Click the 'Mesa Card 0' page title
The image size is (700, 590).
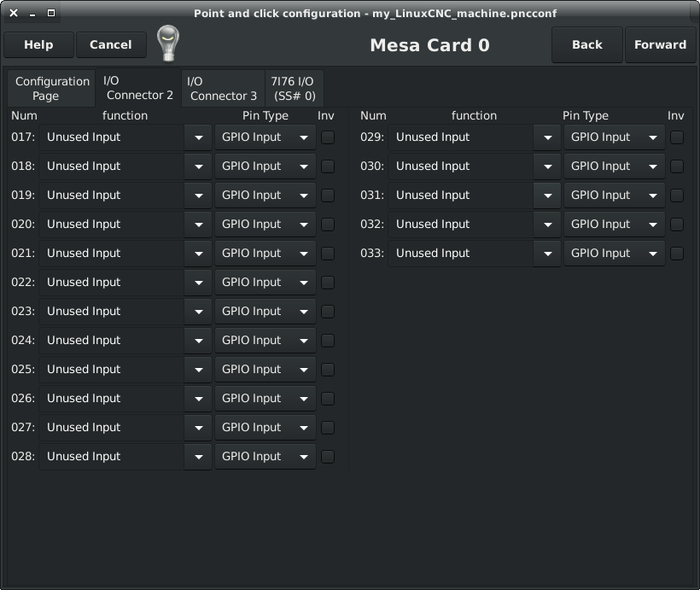pos(430,45)
